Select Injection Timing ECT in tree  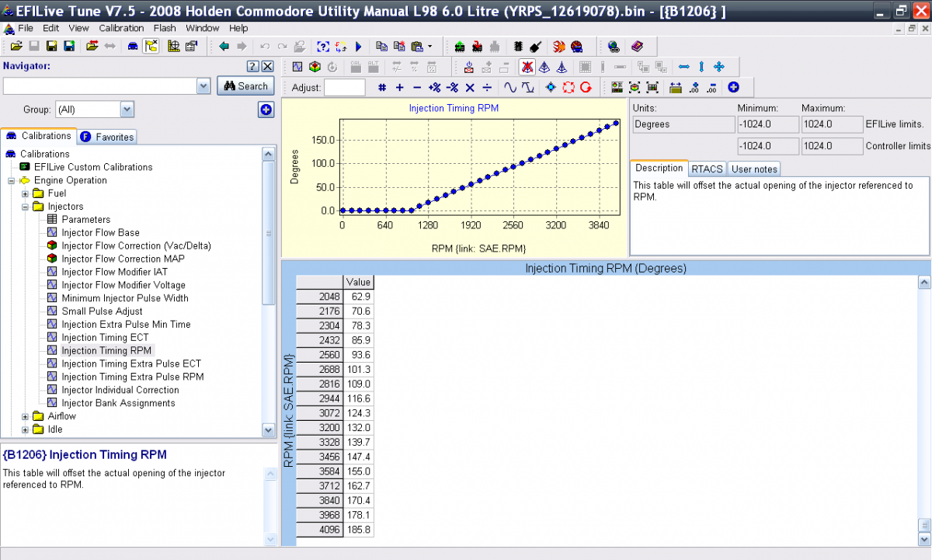coord(105,338)
